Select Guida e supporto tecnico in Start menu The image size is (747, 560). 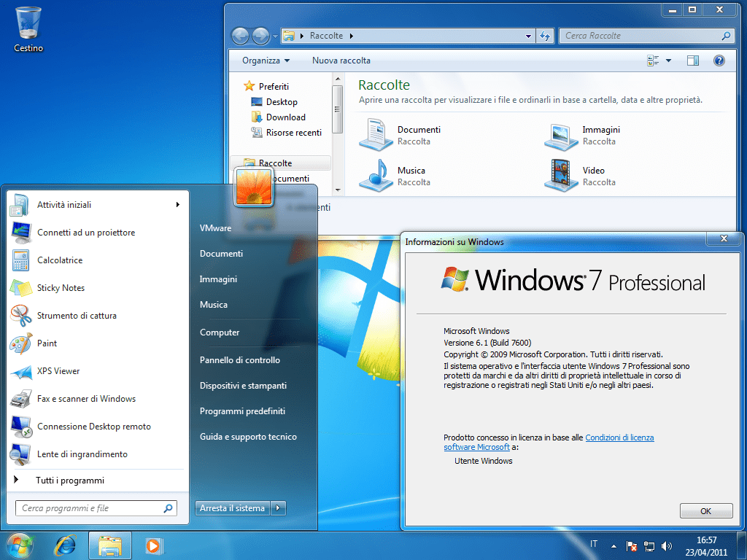point(249,437)
